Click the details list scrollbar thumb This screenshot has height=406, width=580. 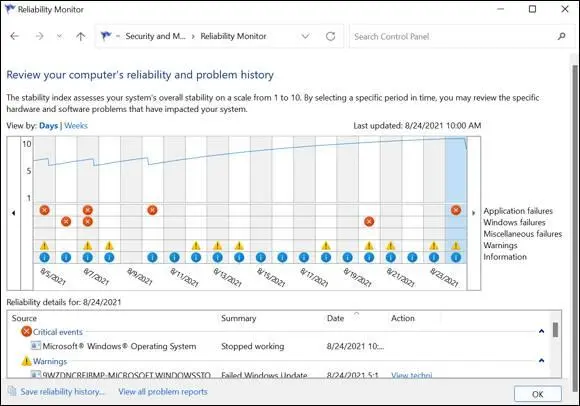pyautogui.click(x=555, y=329)
